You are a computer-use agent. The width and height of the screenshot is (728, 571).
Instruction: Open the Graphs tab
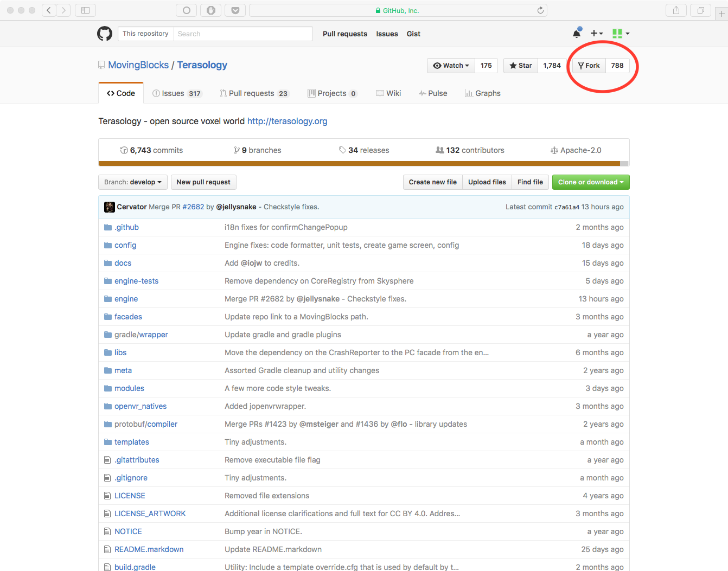click(482, 93)
